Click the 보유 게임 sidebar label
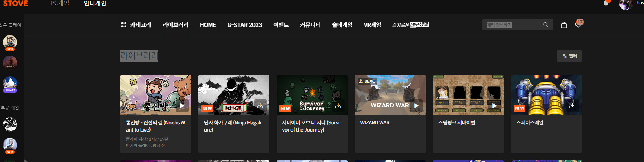 tap(10, 107)
